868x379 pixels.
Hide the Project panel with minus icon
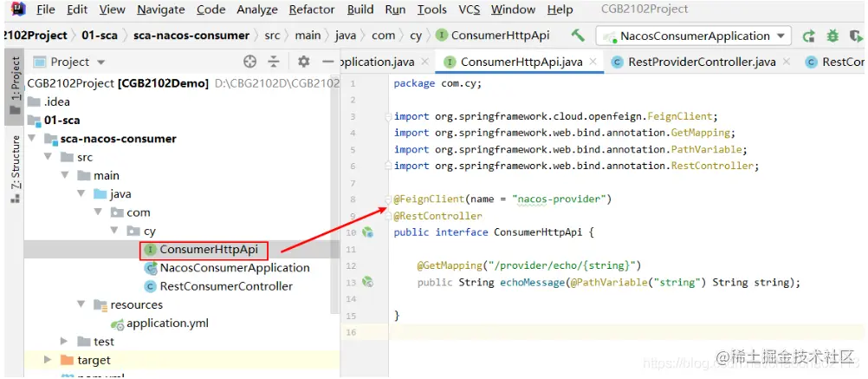328,62
